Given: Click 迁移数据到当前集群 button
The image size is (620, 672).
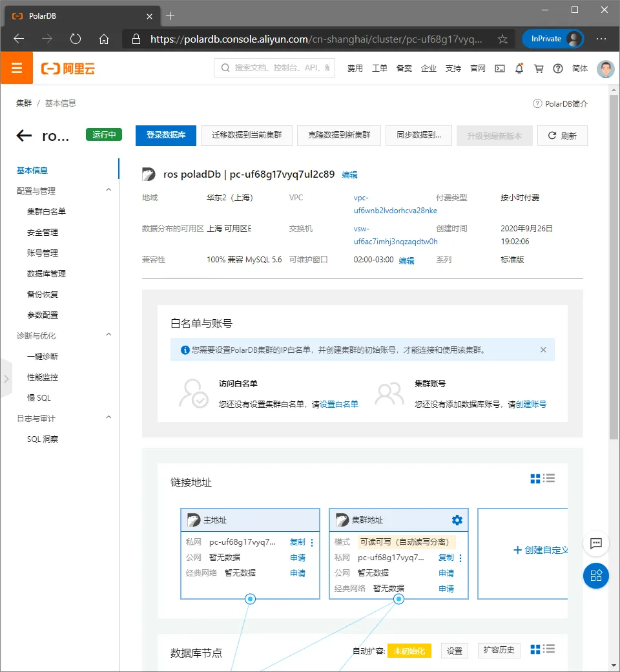Looking at the screenshot, I should tap(247, 136).
